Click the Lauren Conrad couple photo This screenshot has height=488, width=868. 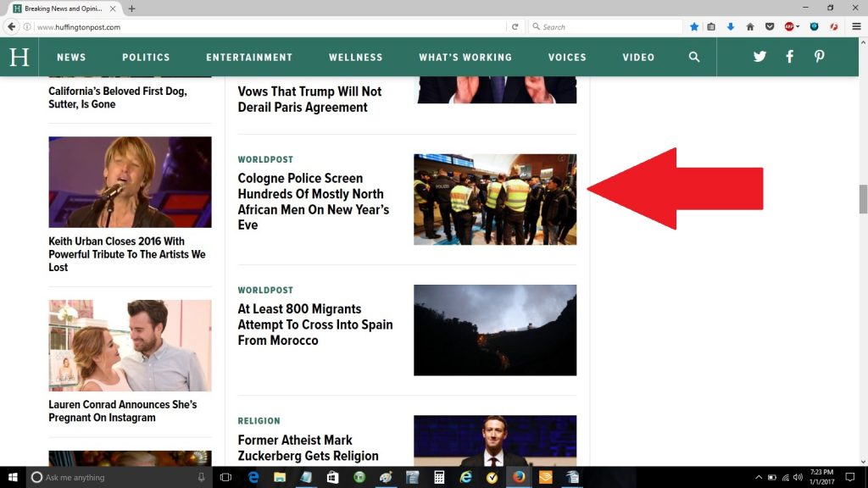tap(130, 346)
